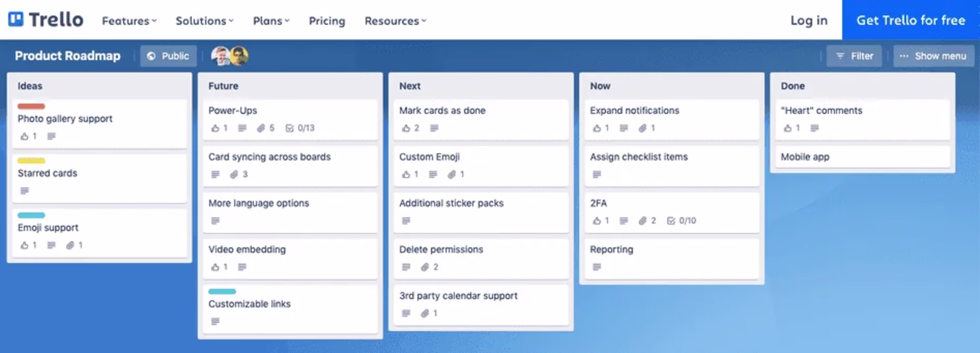Click thumbs-up icon on 2FA card
The image size is (980, 353).
pos(597,221)
